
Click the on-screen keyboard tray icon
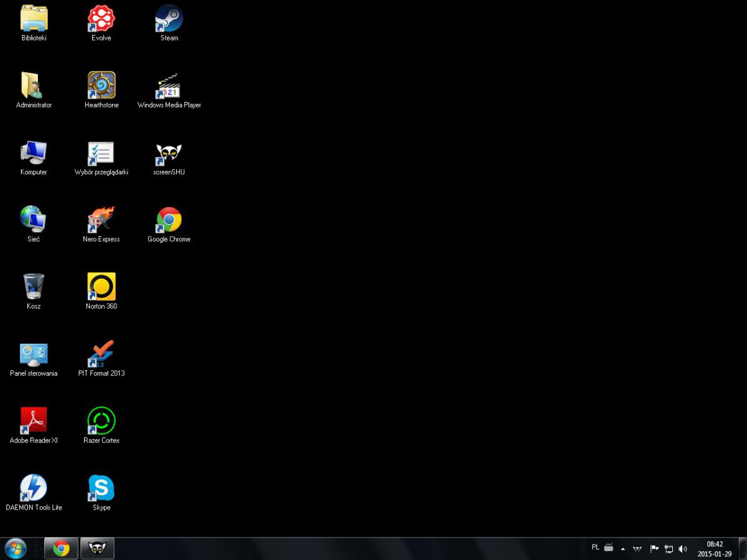(609, 548)
